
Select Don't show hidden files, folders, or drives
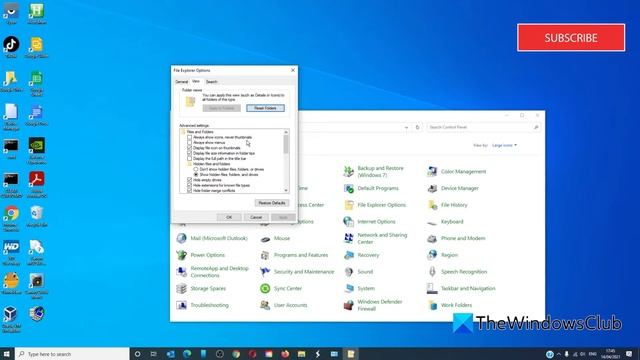(x=196, y=169)
